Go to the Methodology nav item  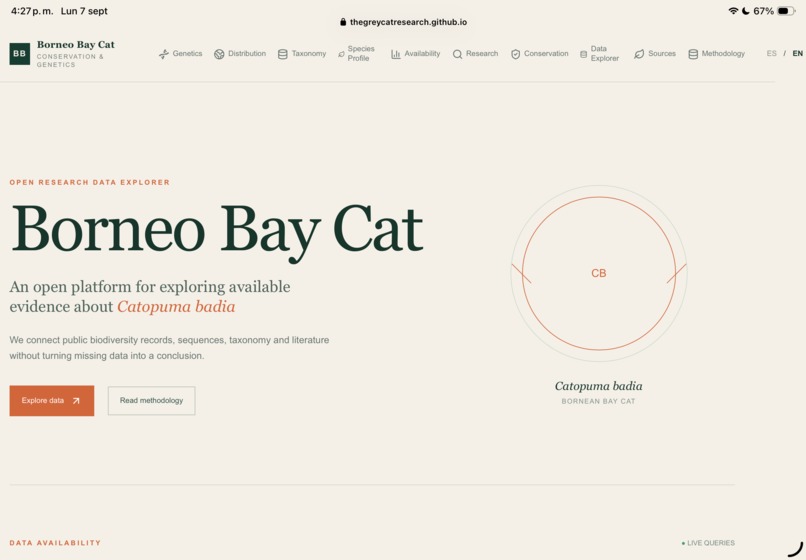tap(717, 53)
